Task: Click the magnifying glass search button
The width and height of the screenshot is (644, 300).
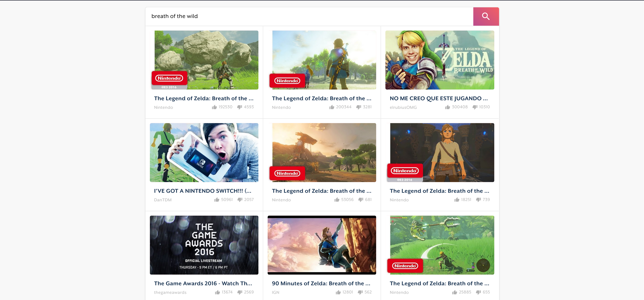Action: 486,17
